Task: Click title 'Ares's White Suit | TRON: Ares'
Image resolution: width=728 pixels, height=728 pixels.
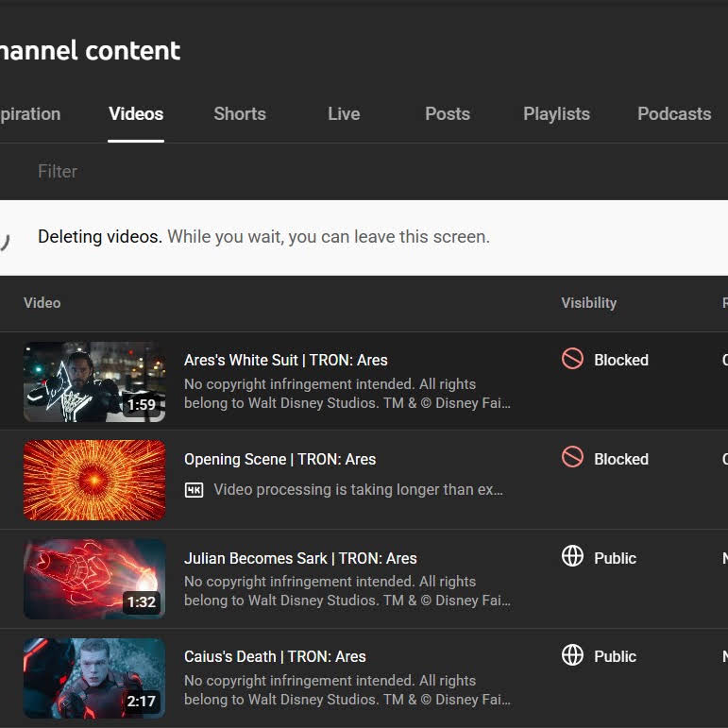Action: (285, 361)
